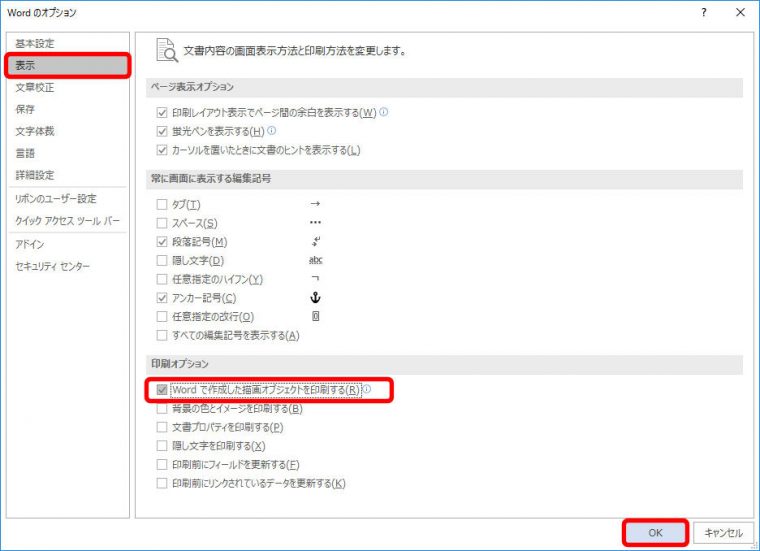This screenshot has height=551, width=760.
Task: Click info icon beside 印刷レイアウト表示 option
Action: tap(383, 112)
